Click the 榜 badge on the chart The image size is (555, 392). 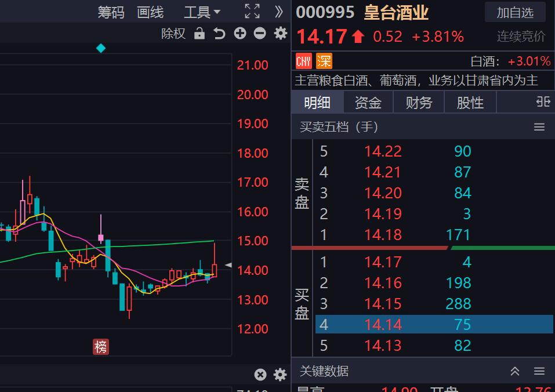[x=101, y=347]
